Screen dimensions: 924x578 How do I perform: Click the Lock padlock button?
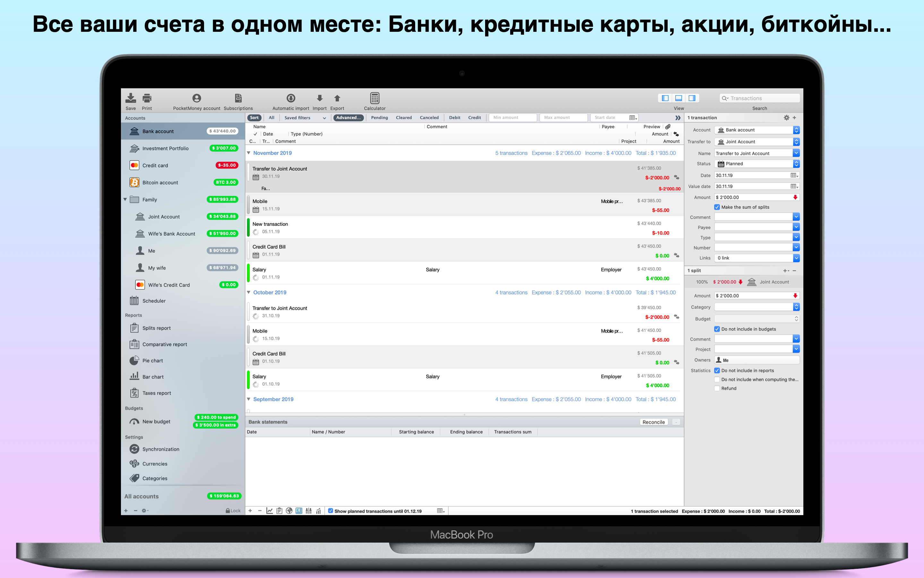(233, 511)
